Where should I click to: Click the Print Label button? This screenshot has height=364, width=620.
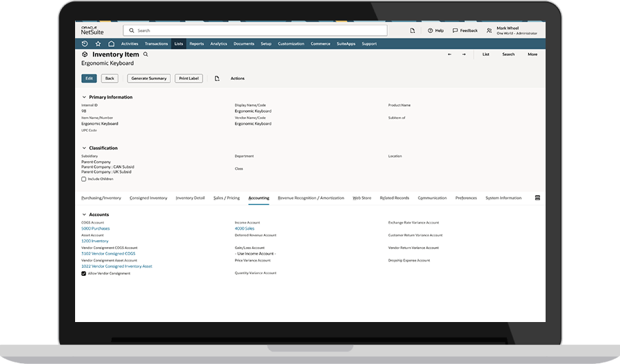click(x=189, y=78)
